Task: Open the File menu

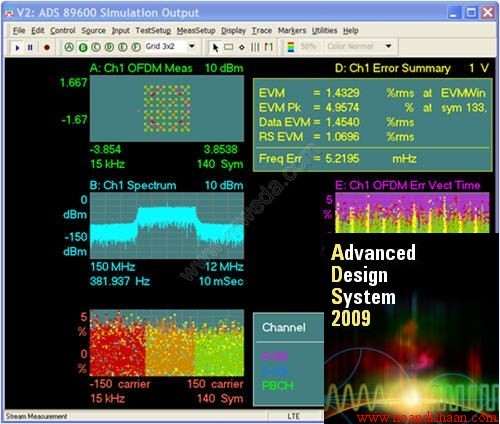Action: tap(19, 31)
